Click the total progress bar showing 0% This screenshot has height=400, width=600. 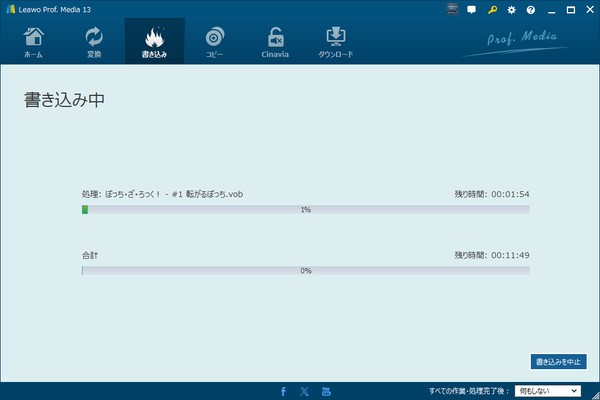(305, 271)
